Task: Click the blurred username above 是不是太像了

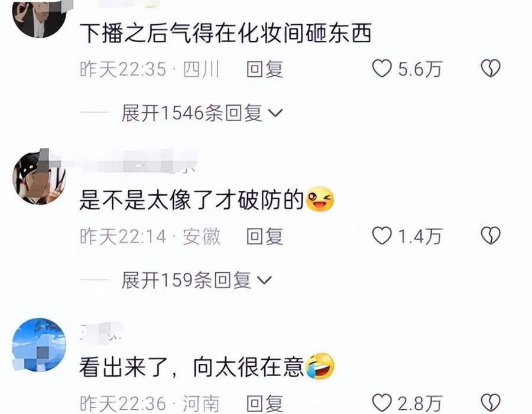Action: (137, 162)
